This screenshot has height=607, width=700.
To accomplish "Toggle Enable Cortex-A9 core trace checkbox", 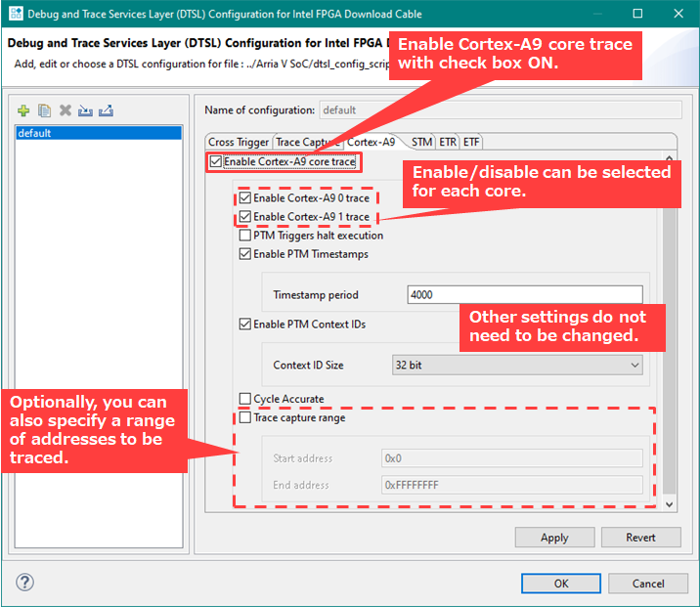I will 216,162.
